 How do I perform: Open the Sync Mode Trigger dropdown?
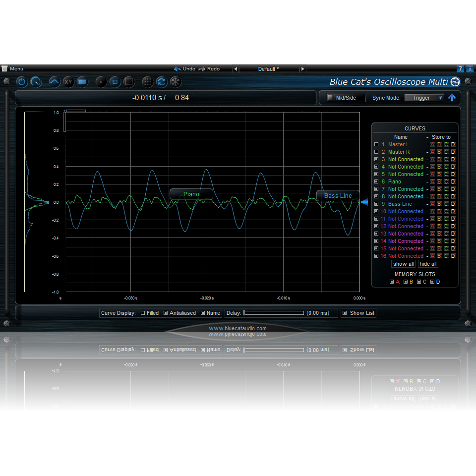[424, 98]
